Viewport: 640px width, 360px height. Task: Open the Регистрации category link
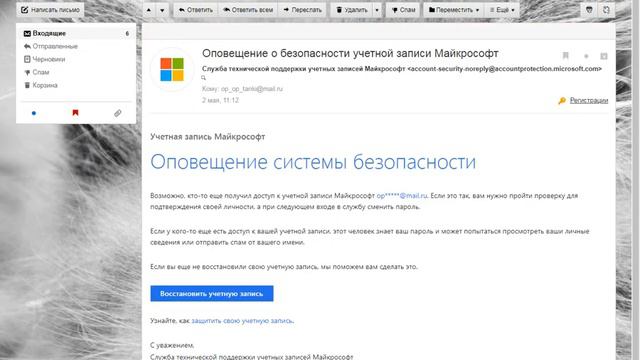589,100
